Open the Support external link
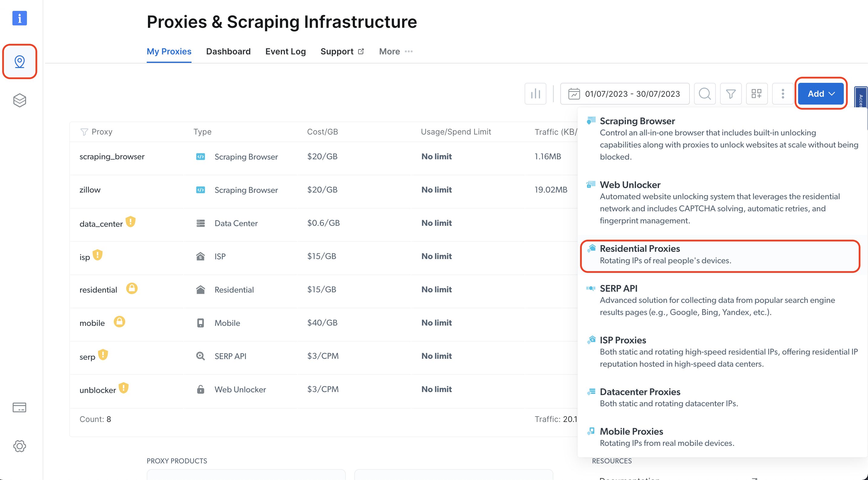Image resolution: width=868 pixels, height=480 pixels. click(x=342, y=51)
